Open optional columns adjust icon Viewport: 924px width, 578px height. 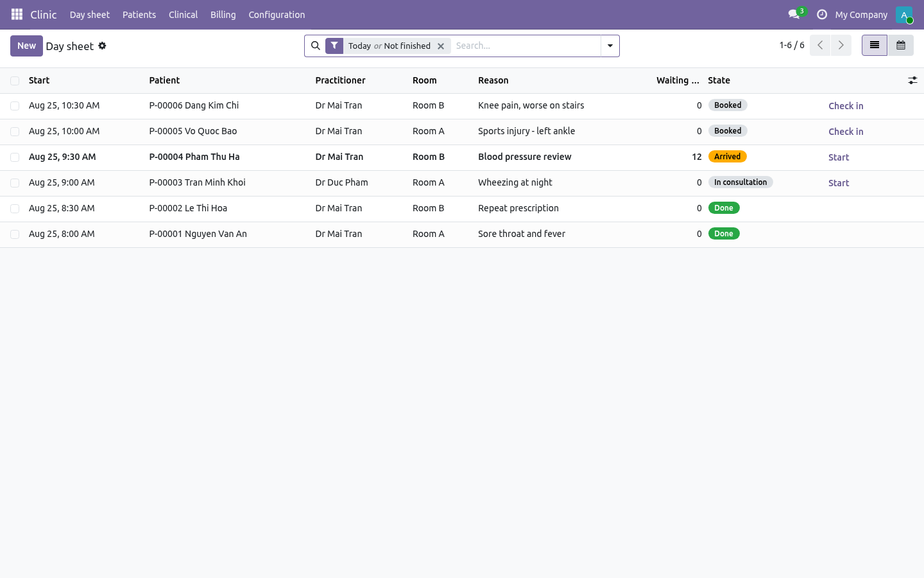(912, 80)
